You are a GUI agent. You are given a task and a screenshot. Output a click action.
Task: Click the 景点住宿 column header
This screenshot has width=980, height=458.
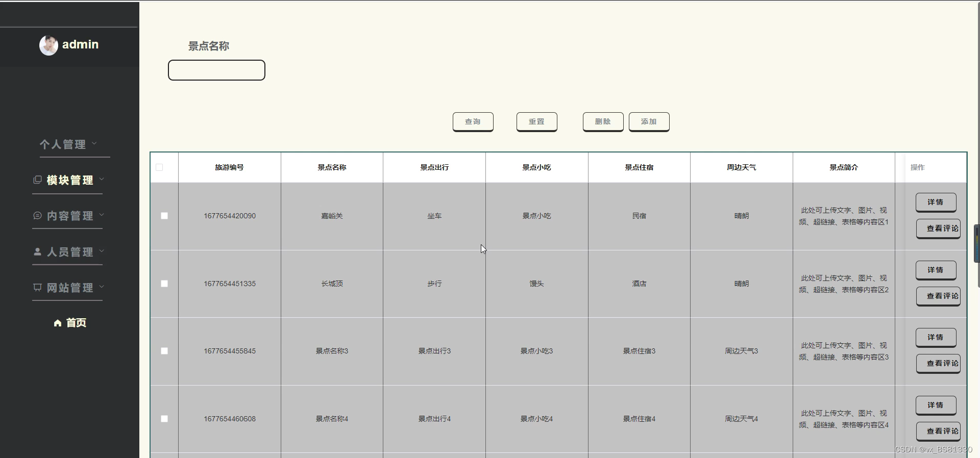pos(639,167)
